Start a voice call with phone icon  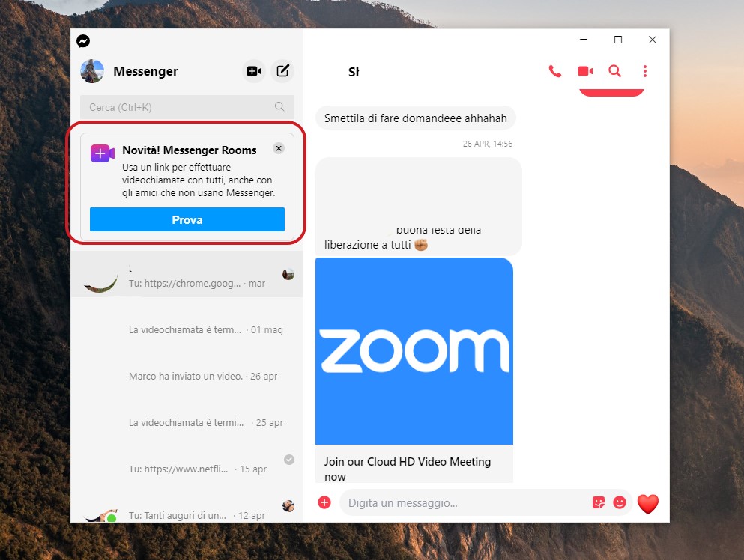pyautogui.click(x=554, y=71)
